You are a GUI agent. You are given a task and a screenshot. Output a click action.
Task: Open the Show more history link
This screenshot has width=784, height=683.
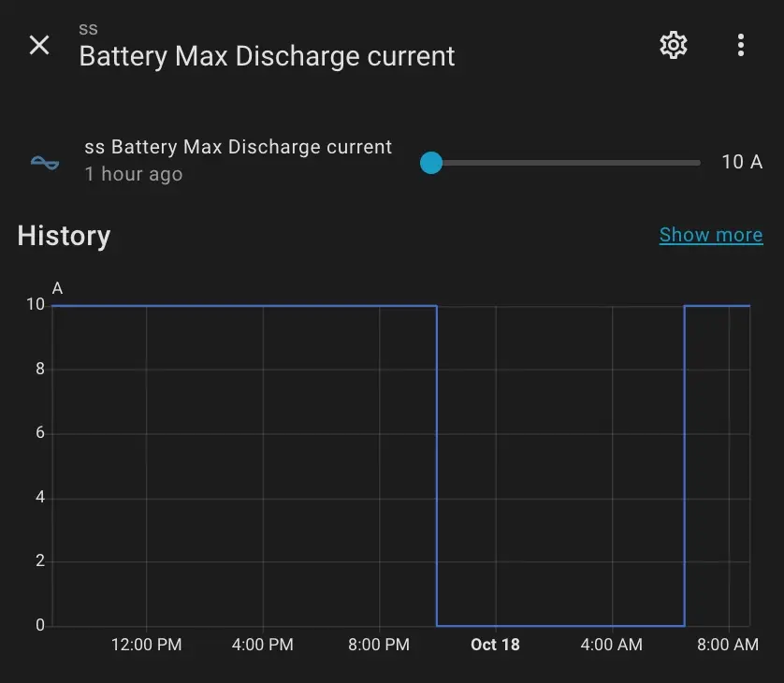(710, 235)
